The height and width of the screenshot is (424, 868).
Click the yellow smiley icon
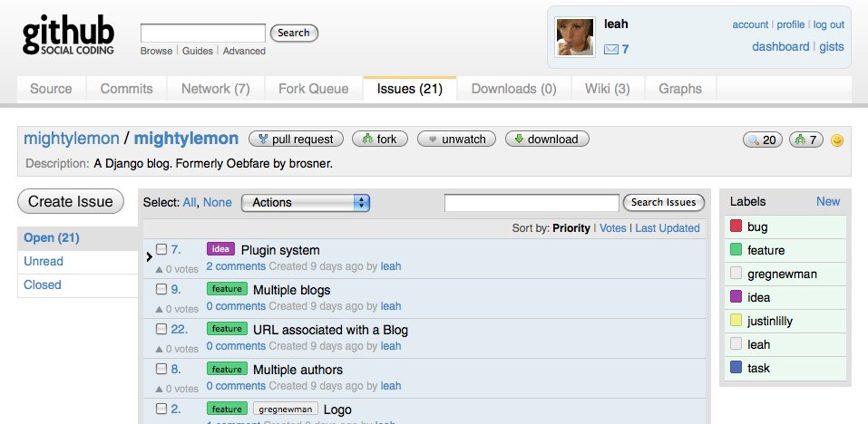837,140
